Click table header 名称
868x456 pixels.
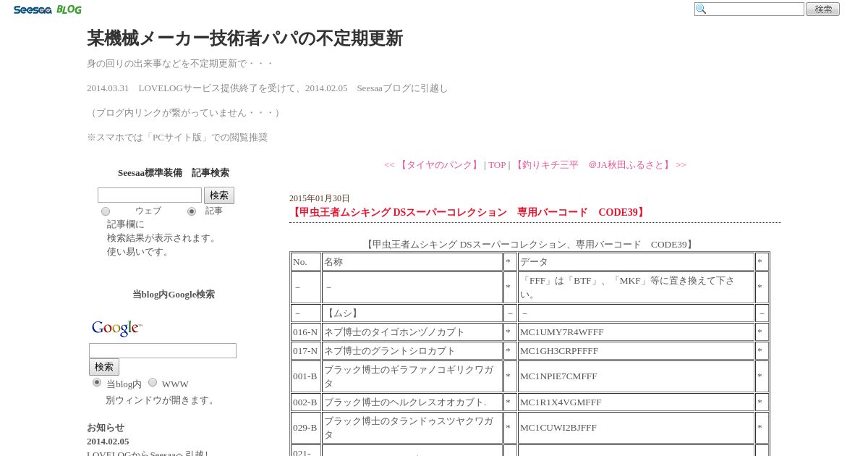pyautogui.click(x=412, y=262)
